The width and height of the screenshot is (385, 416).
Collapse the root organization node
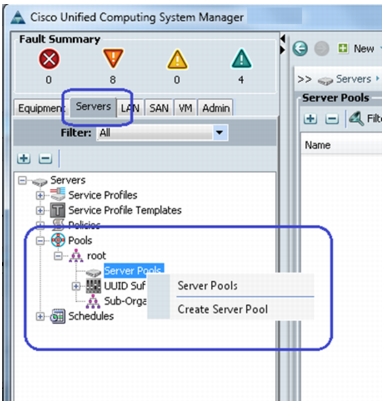pyautogui.click(x=58, y=256)
